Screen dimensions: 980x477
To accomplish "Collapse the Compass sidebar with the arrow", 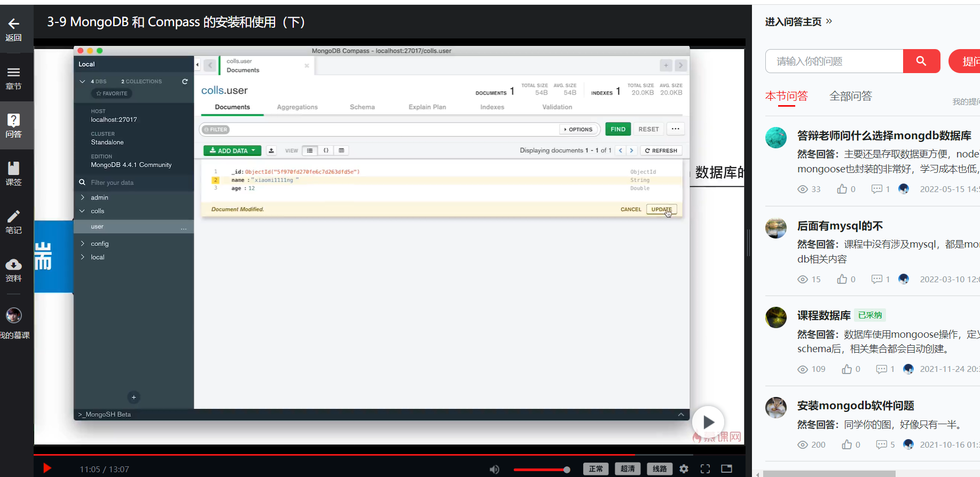I will pos(197,65).
